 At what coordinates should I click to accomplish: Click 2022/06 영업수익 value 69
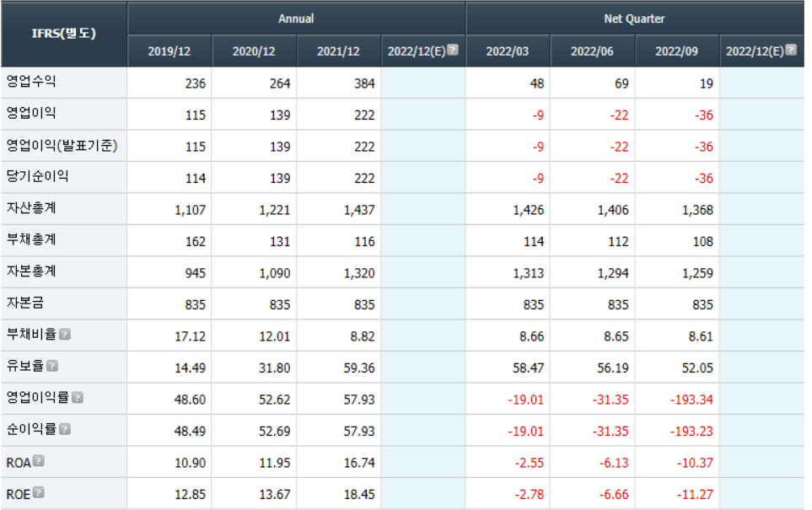pyautogui.click(x=621, y=83)
